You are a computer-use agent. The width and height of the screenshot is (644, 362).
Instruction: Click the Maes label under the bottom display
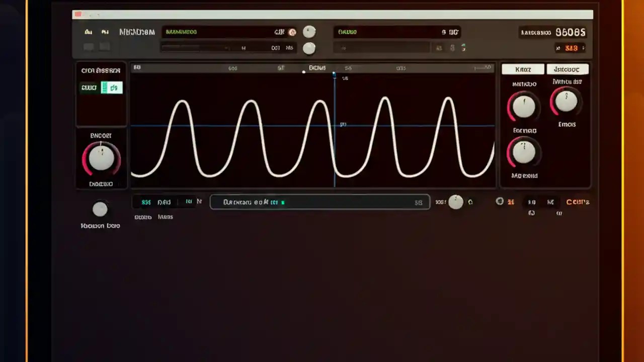pos(165,217)
